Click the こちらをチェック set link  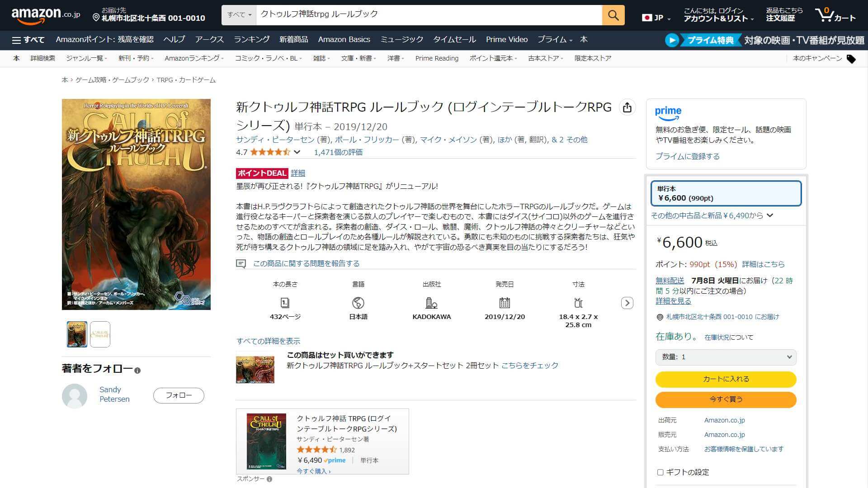pos(530,366)
